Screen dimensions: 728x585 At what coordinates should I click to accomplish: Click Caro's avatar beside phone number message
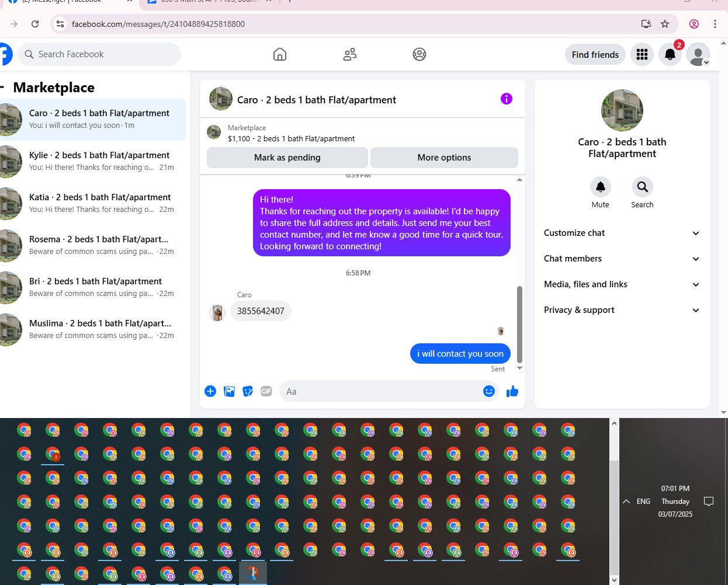(217, 313)
